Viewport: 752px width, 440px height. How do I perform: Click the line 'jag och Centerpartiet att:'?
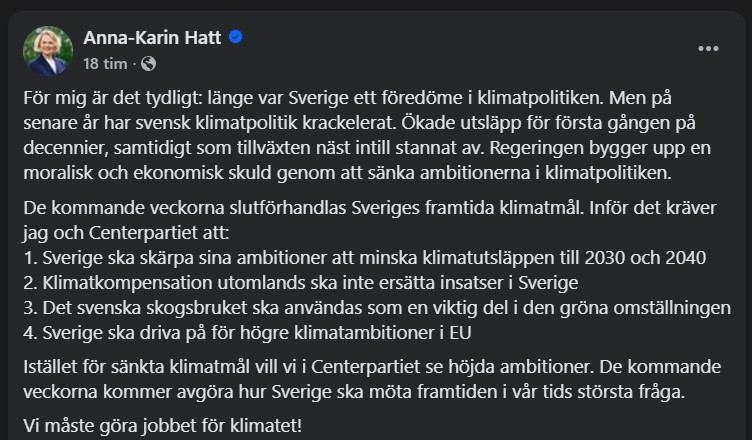point(126,233)
